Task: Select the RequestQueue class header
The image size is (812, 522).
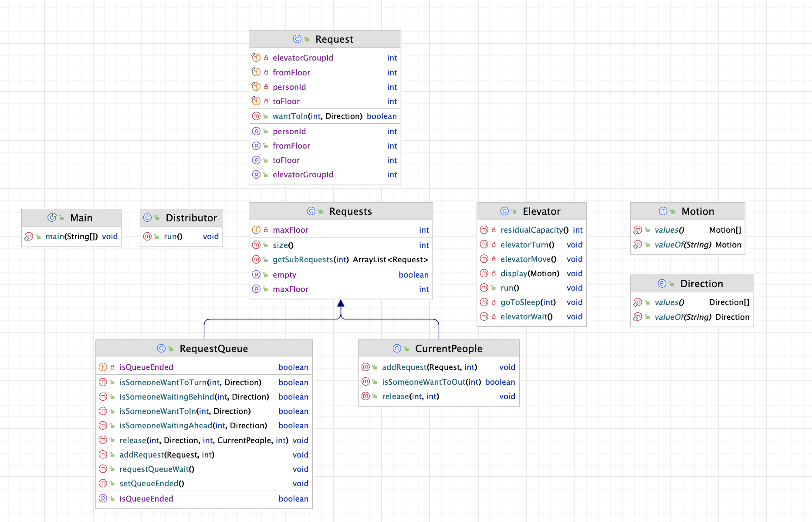Action: (204, 349)
